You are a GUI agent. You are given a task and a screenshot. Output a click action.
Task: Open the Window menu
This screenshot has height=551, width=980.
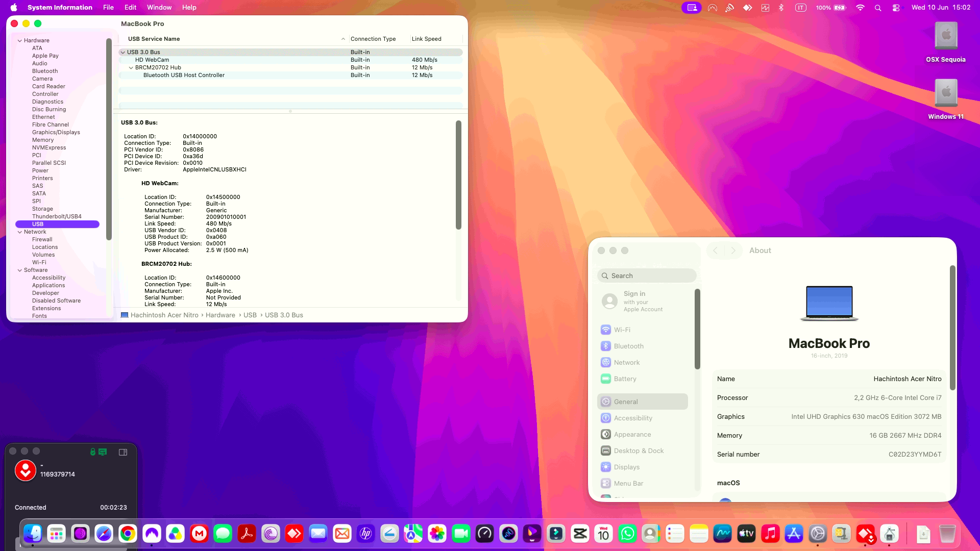tap(159, 8)
